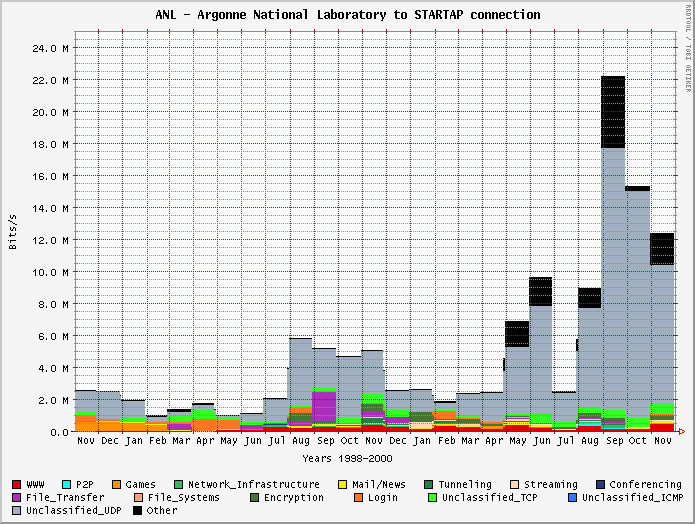
Task: Click the bright green Unclassified_TCP swatch
Action: point(433,497)
